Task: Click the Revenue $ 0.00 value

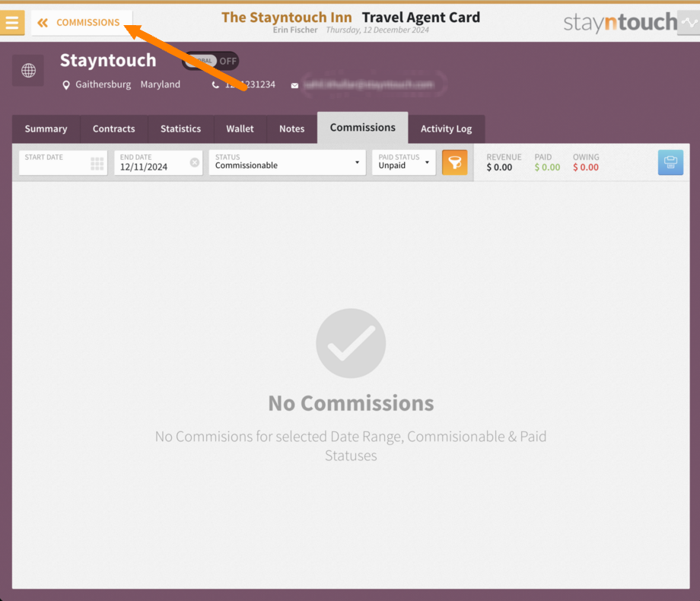Action: (x=499, y=167)
